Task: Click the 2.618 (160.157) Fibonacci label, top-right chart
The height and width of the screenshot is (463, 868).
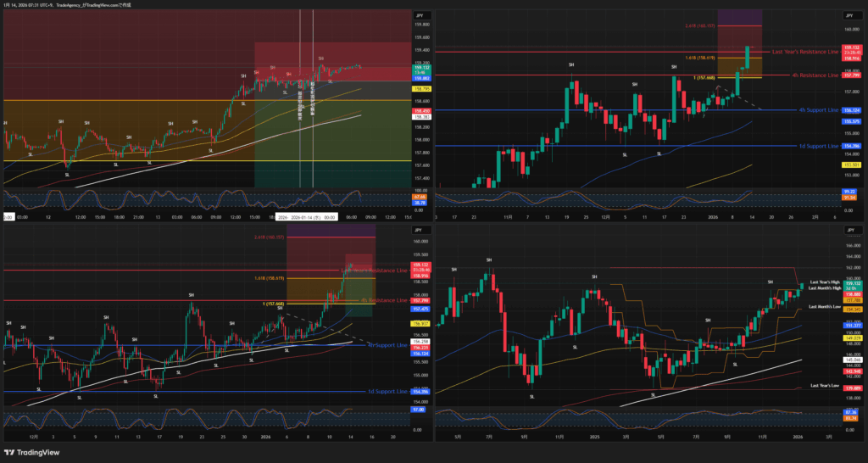Action: point(701,26)
